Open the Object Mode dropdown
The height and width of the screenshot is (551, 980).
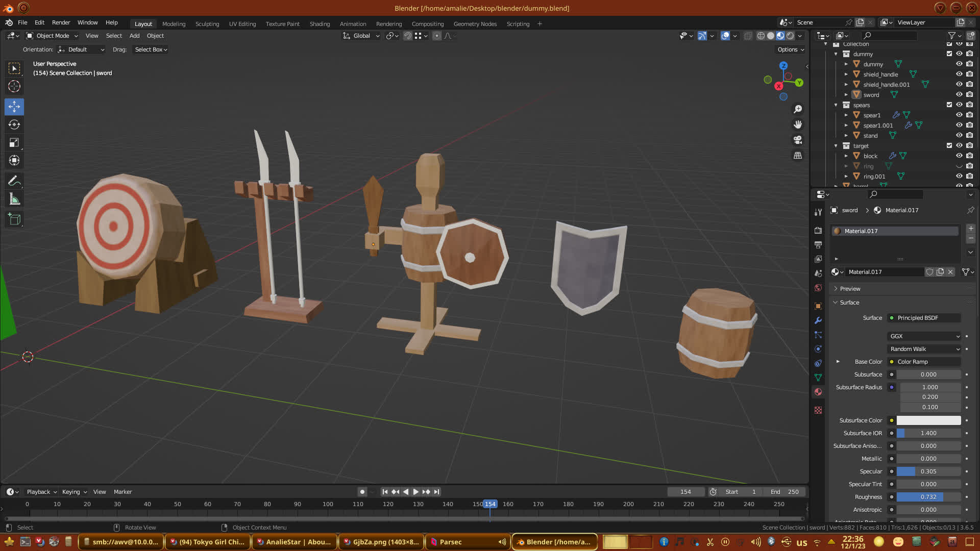coord(52,36)
